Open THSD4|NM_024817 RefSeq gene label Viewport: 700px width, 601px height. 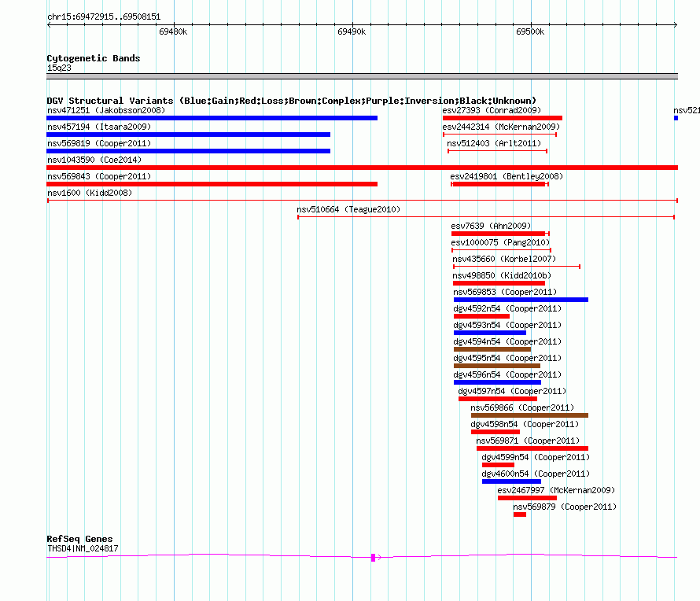83,548
